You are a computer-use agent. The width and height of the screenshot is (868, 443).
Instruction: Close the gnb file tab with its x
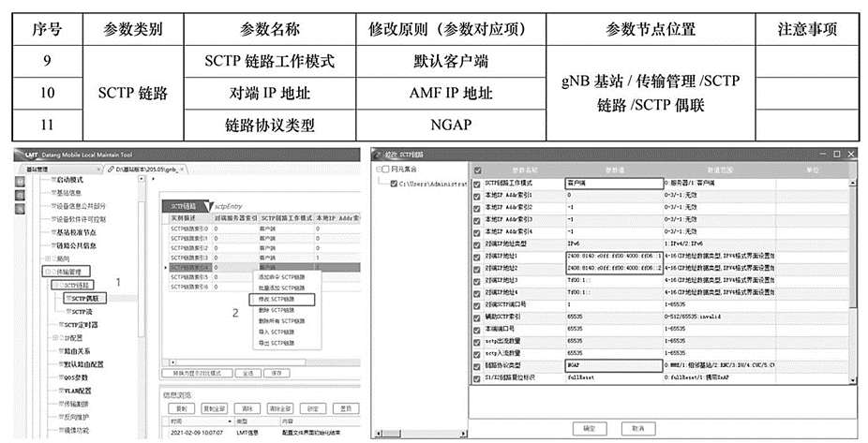182,170
